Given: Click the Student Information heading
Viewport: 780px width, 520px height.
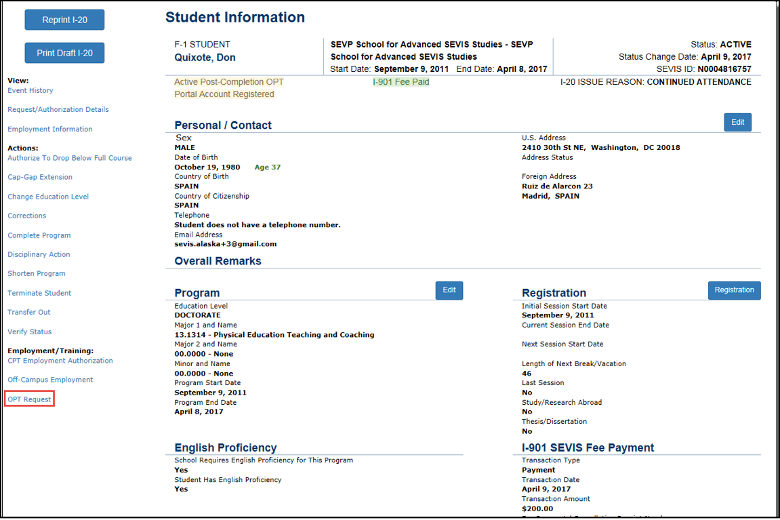Looking at the screenshot, I should (x=235, y=17).
